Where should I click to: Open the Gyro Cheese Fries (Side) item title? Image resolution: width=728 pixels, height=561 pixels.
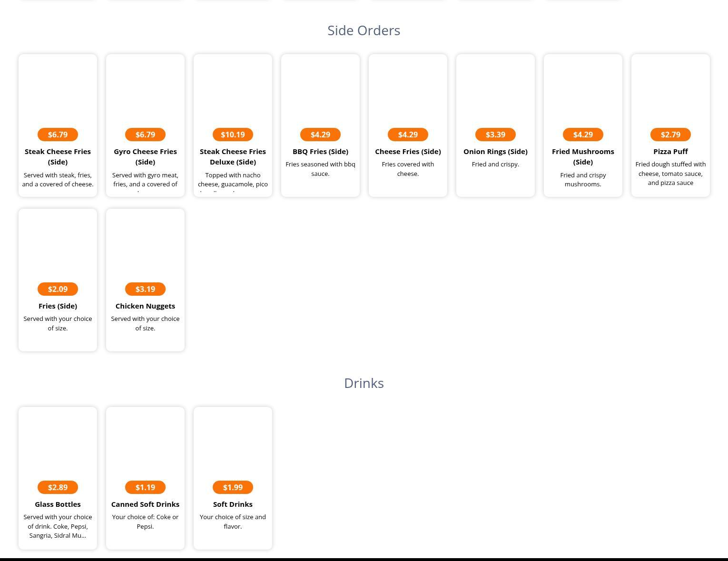pos(145,156)
